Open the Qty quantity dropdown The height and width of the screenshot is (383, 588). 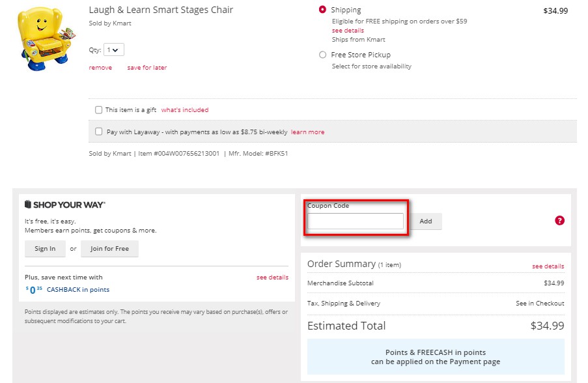pyautogui.click(x=113, y=50)
